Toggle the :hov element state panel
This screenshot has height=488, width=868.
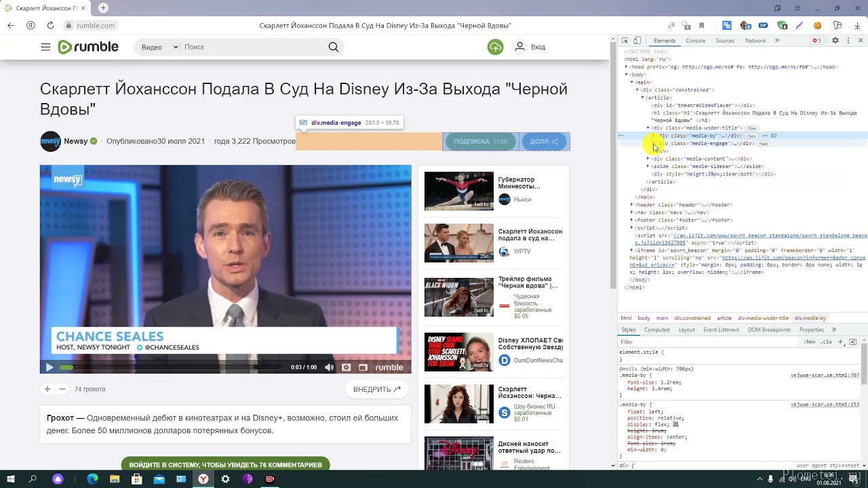click(x=809, y=342)
